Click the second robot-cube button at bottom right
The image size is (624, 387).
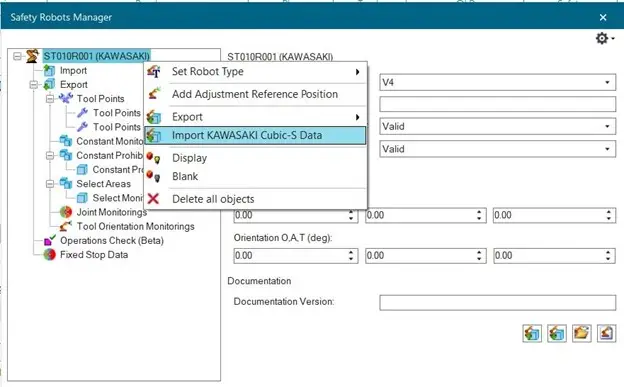(x=557, y=333)
